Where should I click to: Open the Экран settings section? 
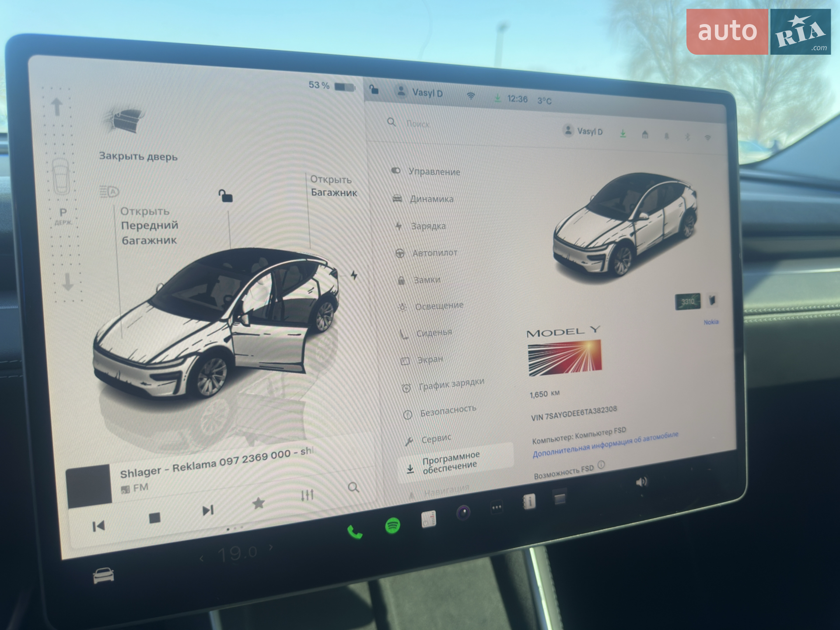(422, 360)
